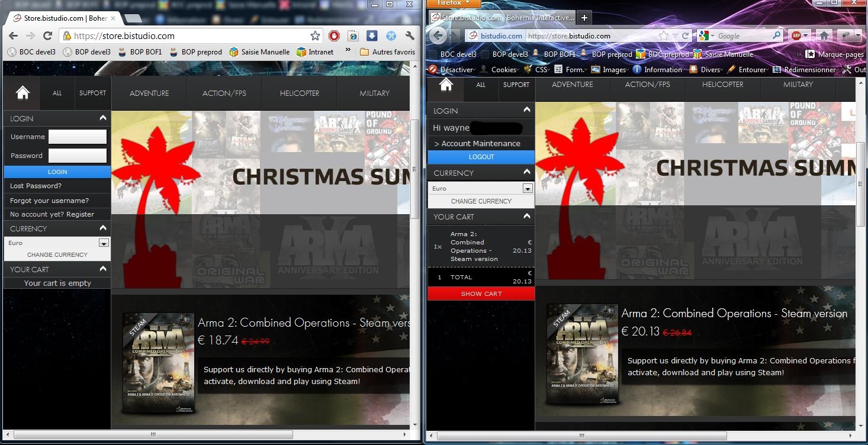Screen dimensions: 868x445
Task: Open the Euro currency dropdown in Chrome
Action: click(57, 243)
